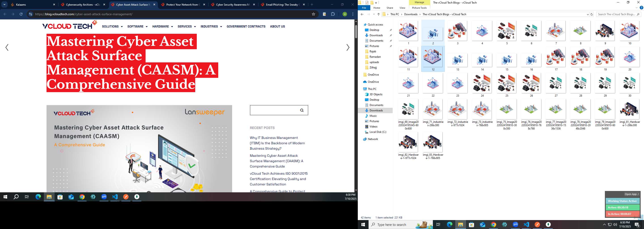Image resolution: width=644 pixels, height=229 pixels.
Task: Click Downloads in Explorer breadcrumb path
Action: [411, 14]
